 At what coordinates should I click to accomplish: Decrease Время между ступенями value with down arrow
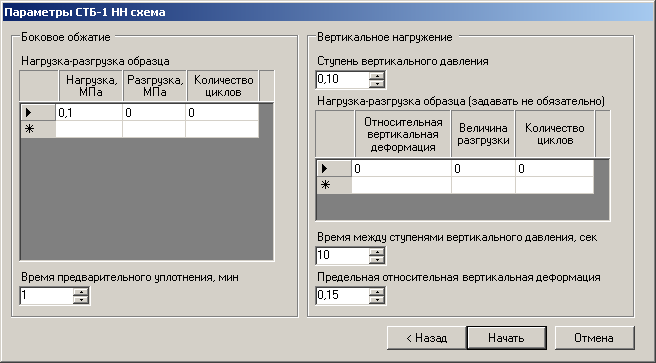click(x=377, y=259)
